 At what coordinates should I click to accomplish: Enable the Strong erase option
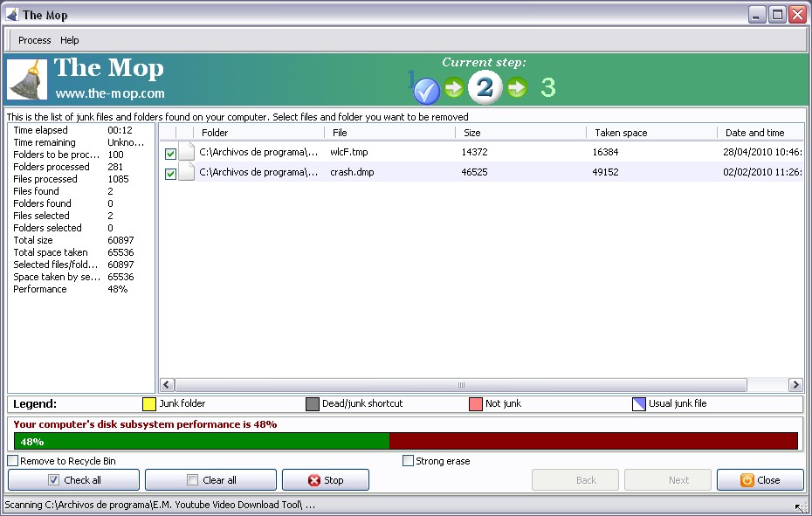click(x=408, y=461)
